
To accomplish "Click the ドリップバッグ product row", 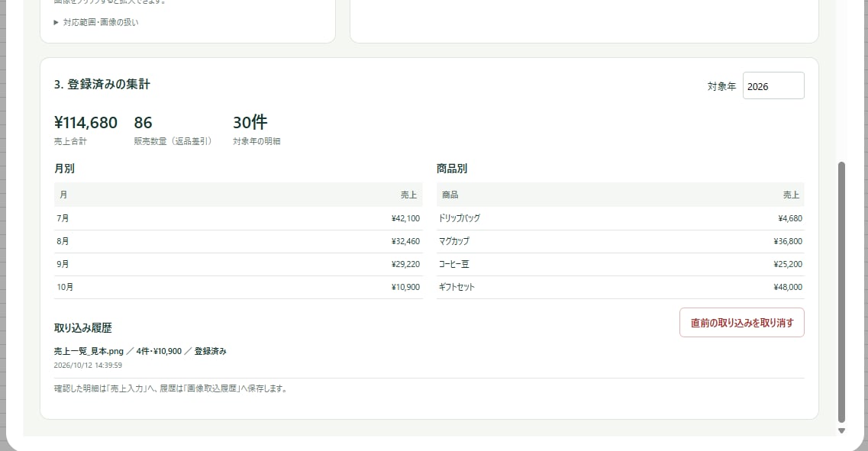I will [x=621, y=218].
